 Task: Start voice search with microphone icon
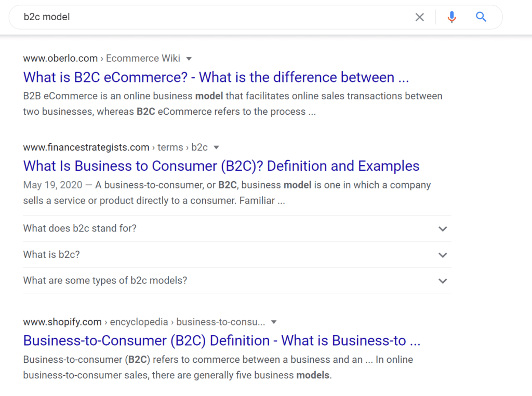coord(451,17)
